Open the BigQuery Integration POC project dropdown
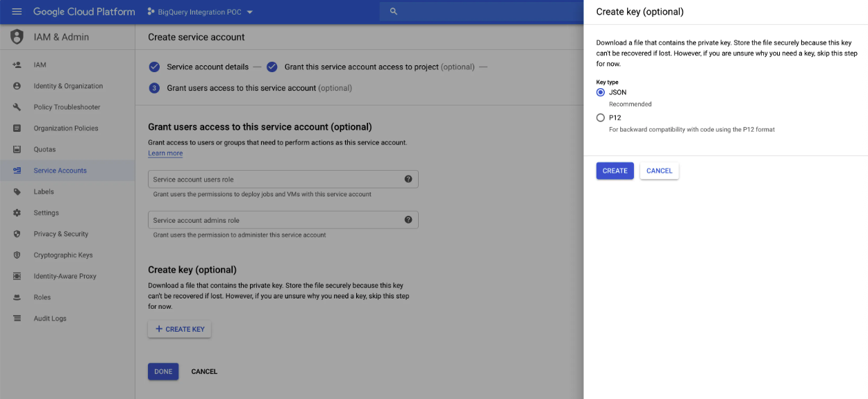Image resolution: width=868 pixels, height=399 pixels. tap(200, 12)
